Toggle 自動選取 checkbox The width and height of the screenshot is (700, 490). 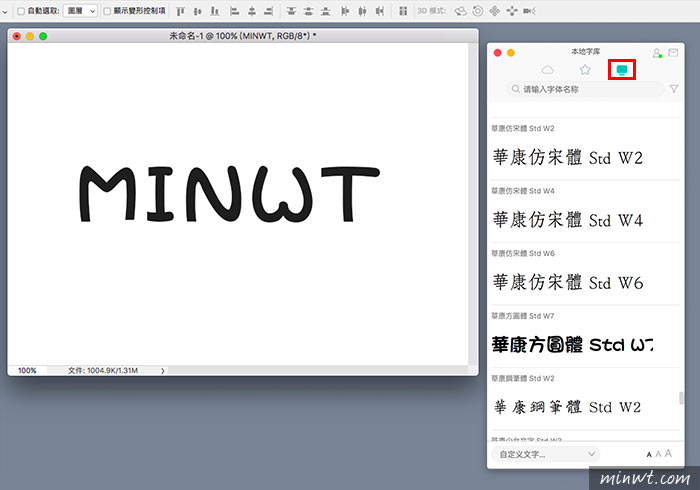[x=21, y=11]
